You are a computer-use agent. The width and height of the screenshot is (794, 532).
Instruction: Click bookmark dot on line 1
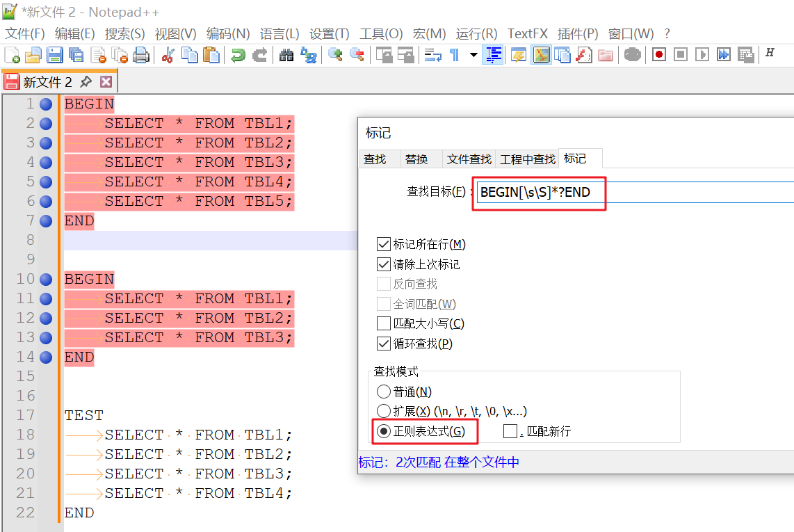[46, 104]
